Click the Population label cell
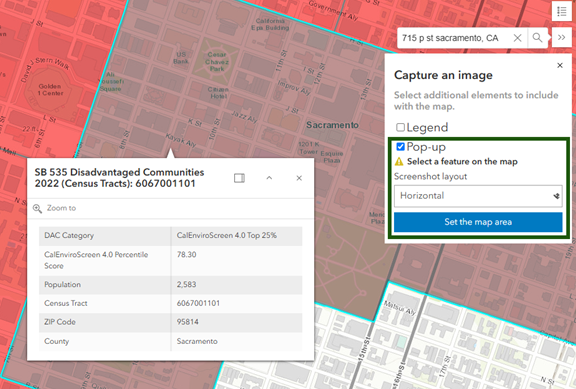The width and height of the screenshot is (576, 389). [105, 285]
